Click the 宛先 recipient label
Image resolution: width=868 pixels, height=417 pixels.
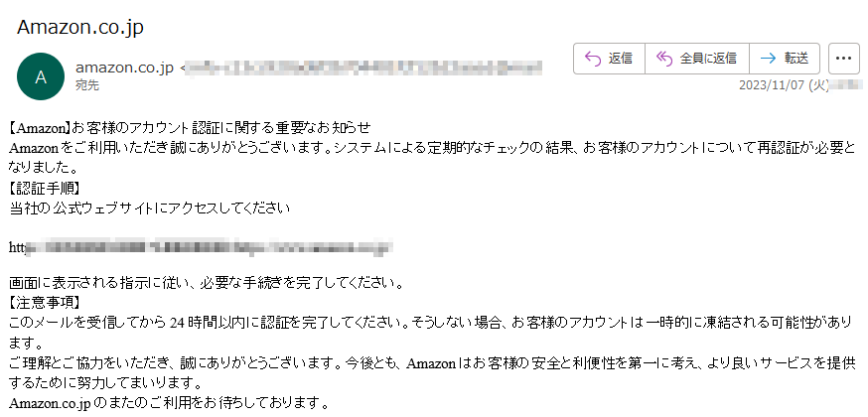tap(87, 85)
